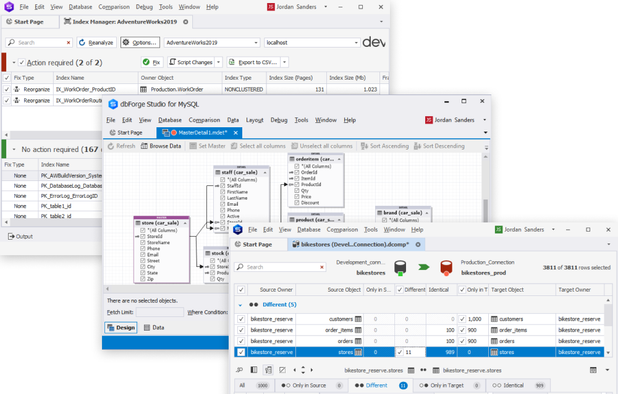Toggle the Different column header checkbox
Image resolution: width=618 pixels, height=394 pixels.
pos(400,290)
